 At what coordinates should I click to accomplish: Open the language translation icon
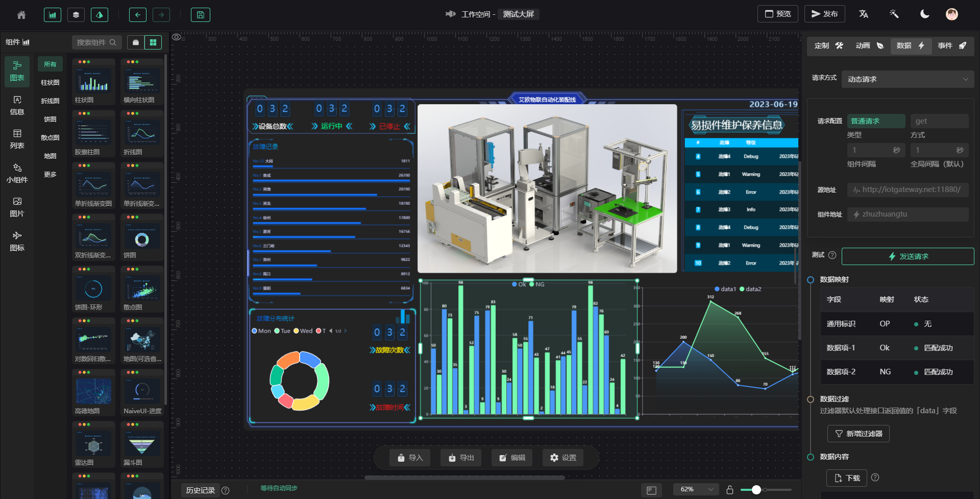click(864, 14)
